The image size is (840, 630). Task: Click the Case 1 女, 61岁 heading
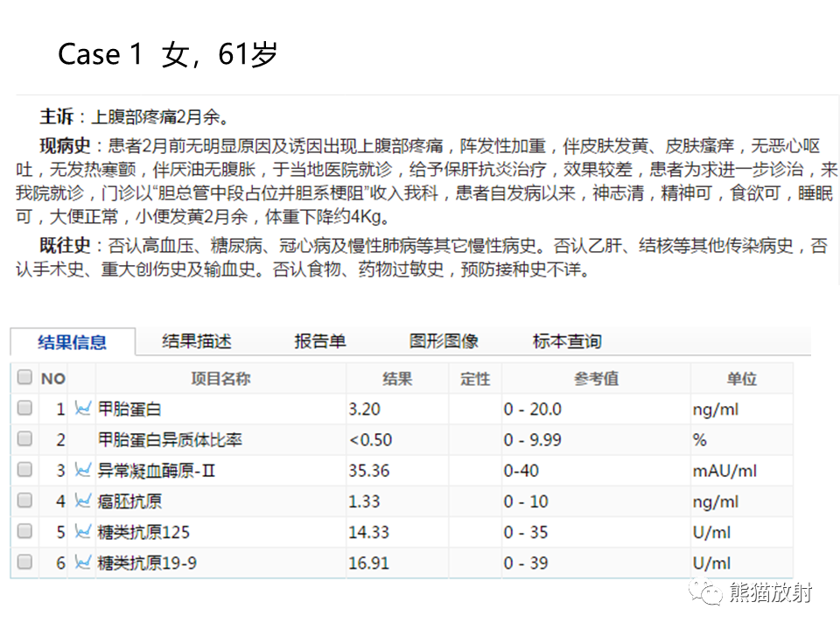click(x=168, y=54)
